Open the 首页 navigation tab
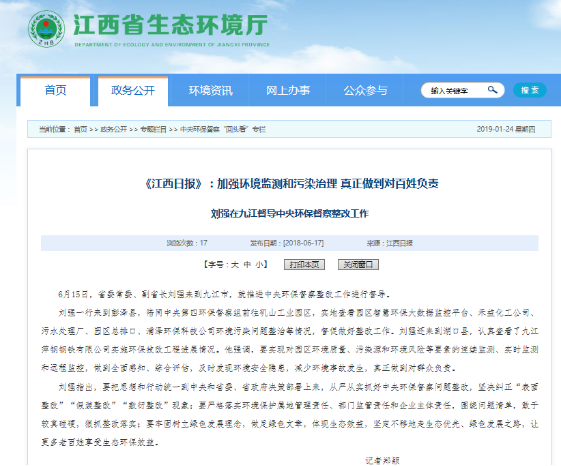This screenshot has width=561, height=466. click(x=55, y=91)
